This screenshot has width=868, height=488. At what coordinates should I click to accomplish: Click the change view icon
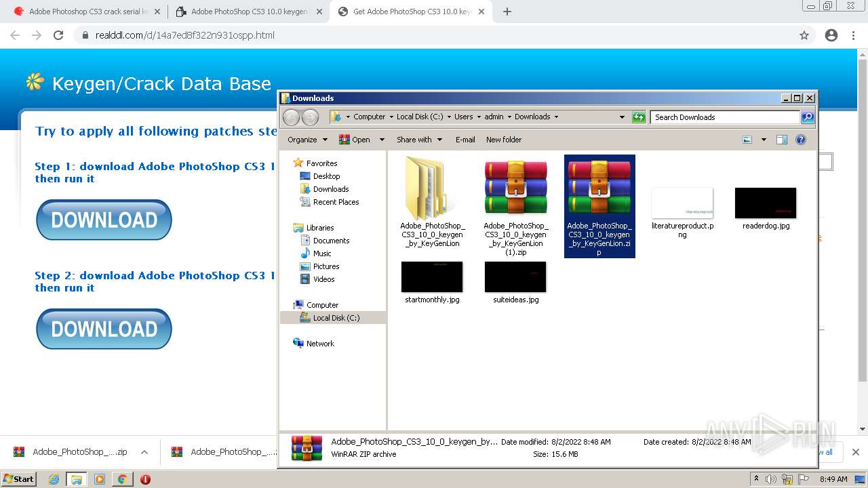pyautogui.click(x=747, y=140)
